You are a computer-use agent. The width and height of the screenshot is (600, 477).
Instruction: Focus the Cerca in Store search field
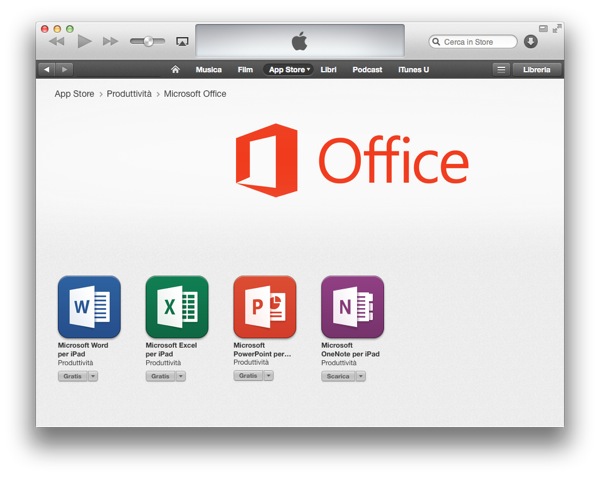pyautogui.click(x=473, y=42)
